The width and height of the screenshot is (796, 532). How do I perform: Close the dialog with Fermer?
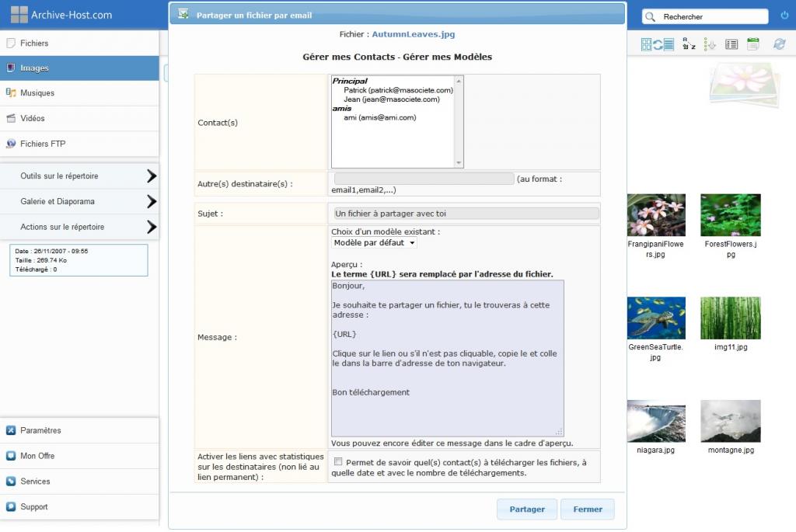587,509
